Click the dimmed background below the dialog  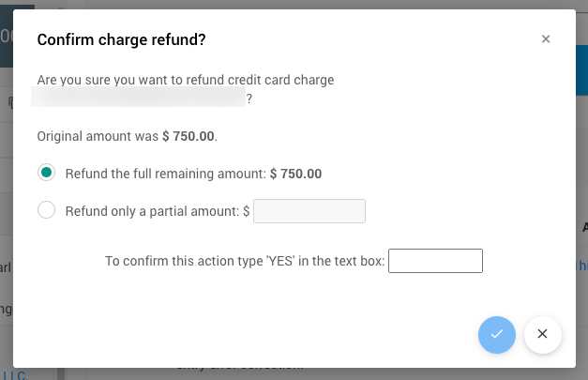pos(281,373)
